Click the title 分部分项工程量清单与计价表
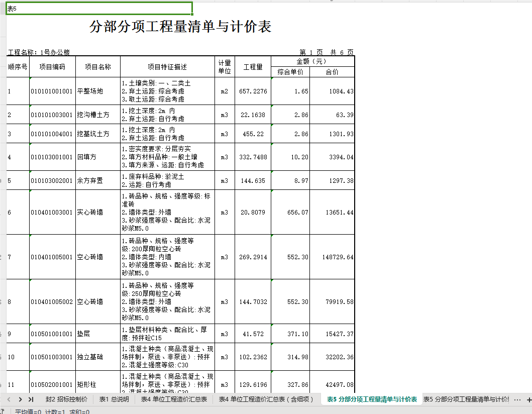 180,27
